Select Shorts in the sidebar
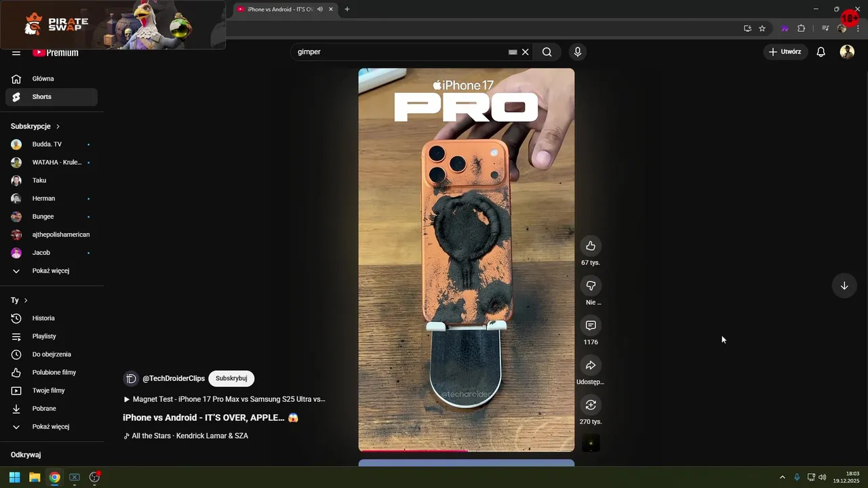The image size is (868, 488). [52, 97]
